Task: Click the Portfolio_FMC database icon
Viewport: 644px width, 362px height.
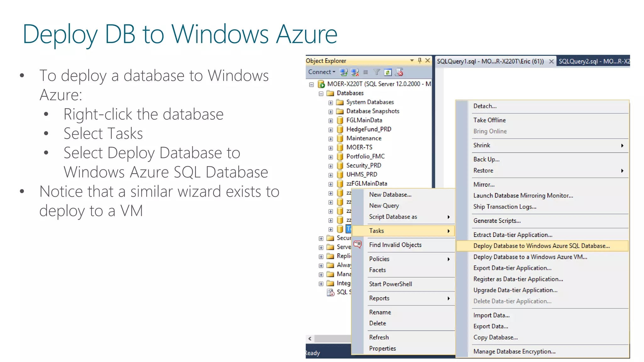Action: pyautogui.click(x=340, y=156)
